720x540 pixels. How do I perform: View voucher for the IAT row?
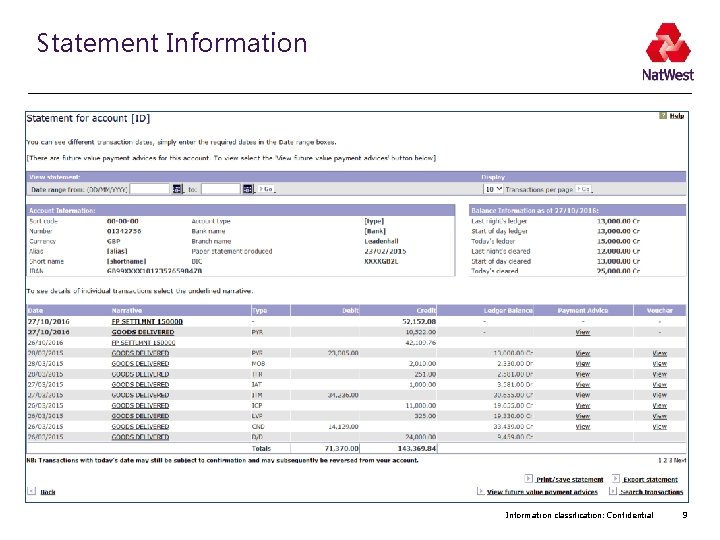pyautogui.click(x=660, y=385)
